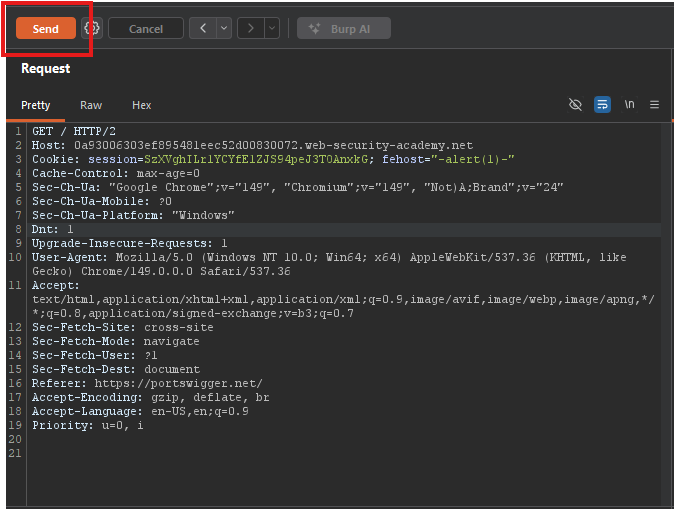Click the Priority: u=0, i line
Image resolution: width=674 pixels, height=509 pixels.
point(88,425)
